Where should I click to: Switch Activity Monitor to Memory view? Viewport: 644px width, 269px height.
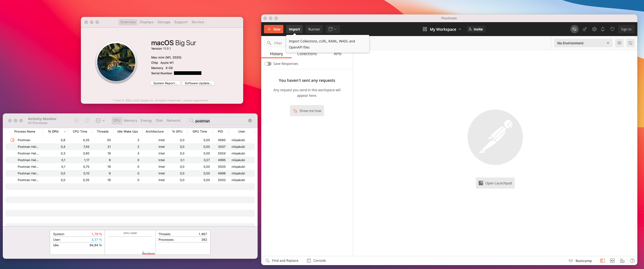(130, 120)
